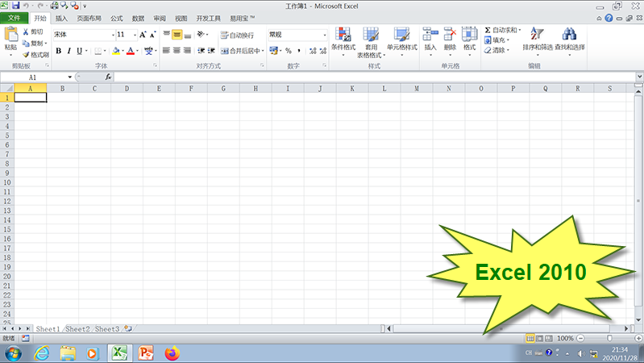Decrease font size with the small A icon
This screenshot has height=363, width=644.
[x=152, y=35]
